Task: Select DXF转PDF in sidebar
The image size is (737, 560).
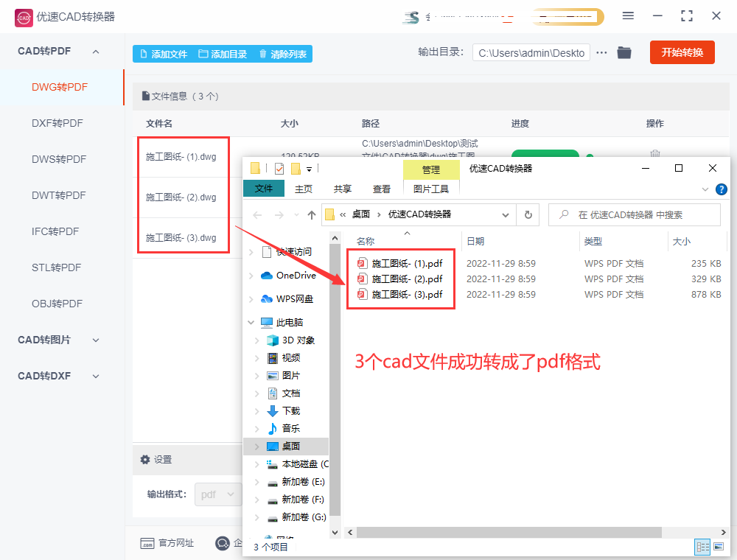Action: click(x=57, y=124)
